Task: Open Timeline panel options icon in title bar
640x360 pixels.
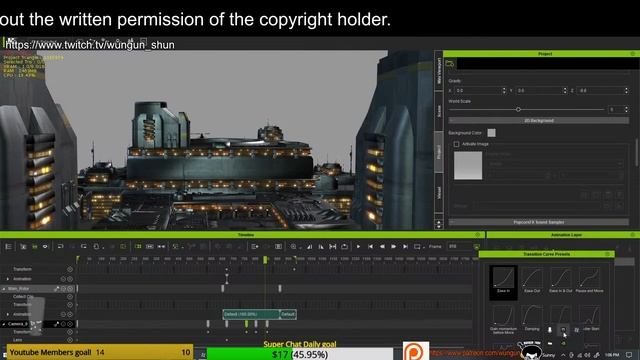Action: pos(478,235)
